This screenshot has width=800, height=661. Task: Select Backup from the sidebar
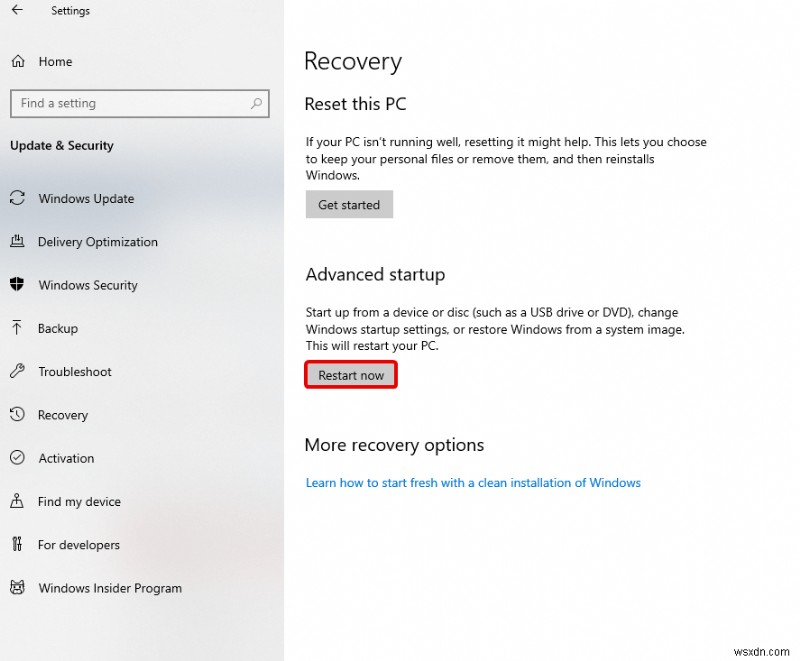(56, 328)
